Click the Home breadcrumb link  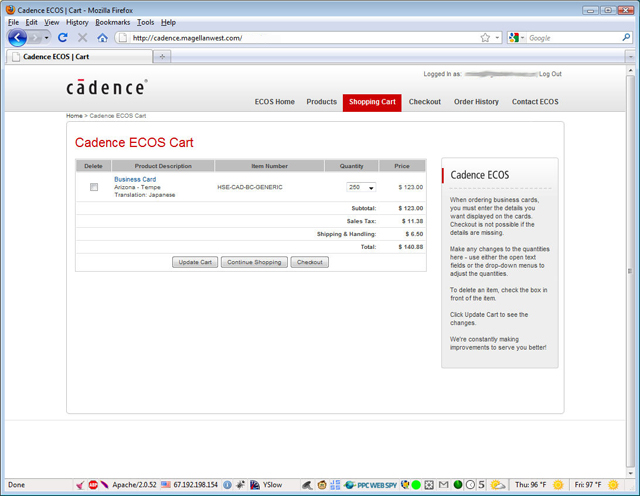click(74, 116)
